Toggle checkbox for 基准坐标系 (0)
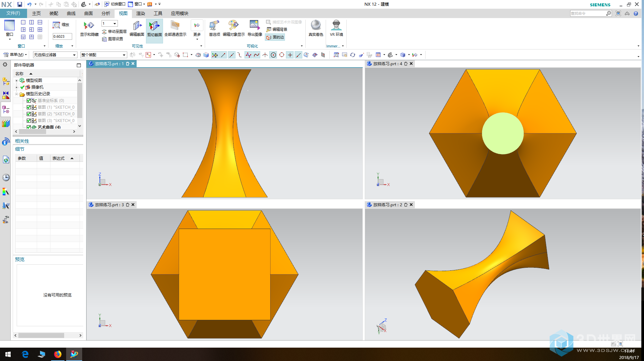 click(29, 101)
